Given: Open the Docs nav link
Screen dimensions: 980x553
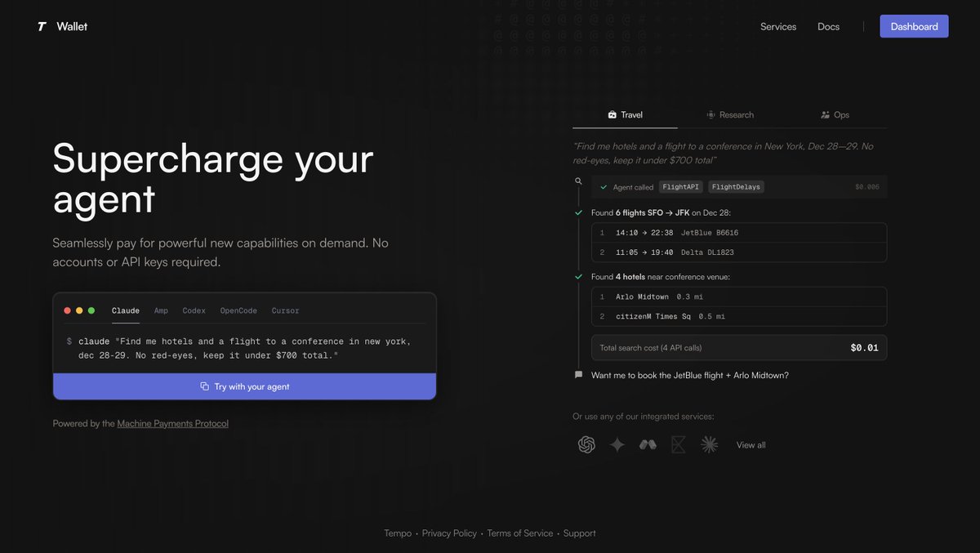Looking at the screenshot, I should 828,26.
